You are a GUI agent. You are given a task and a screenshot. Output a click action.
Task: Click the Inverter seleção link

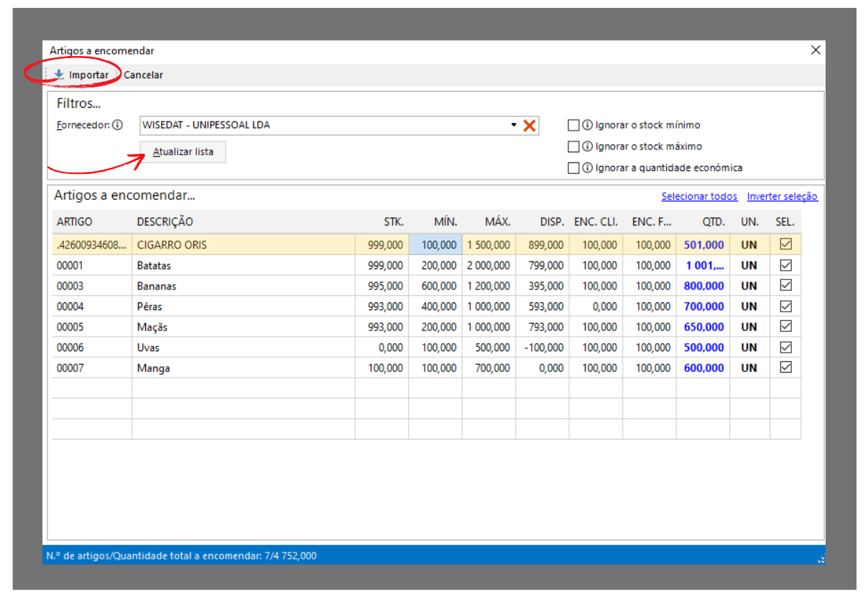(x=782, y=196)
